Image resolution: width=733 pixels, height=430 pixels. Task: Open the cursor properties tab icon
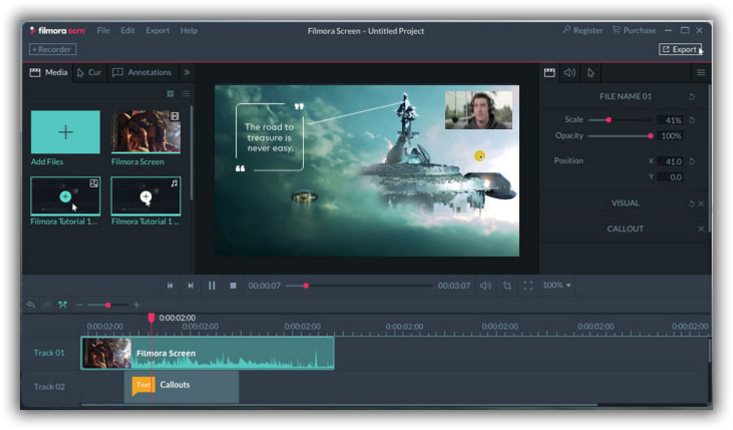click(x=590, y=72)
